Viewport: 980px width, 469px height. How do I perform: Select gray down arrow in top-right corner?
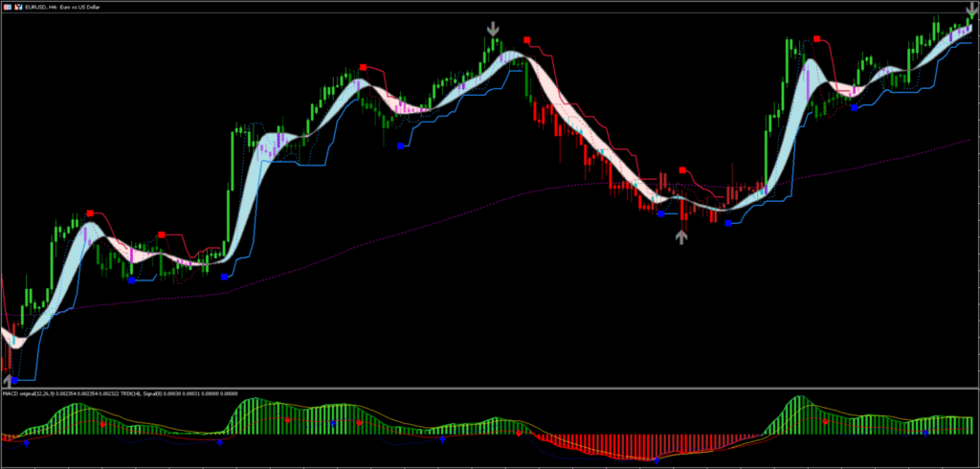[972, 10]
